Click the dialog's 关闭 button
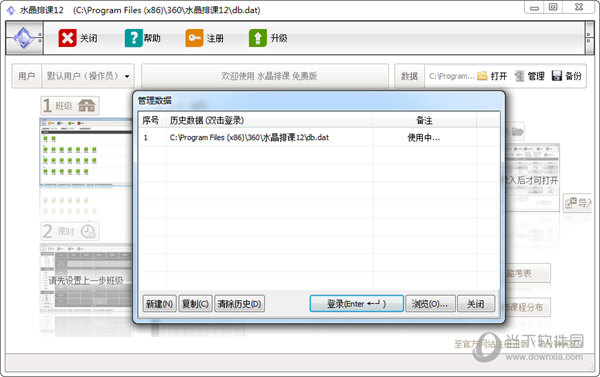 click(x=476, y=304)
